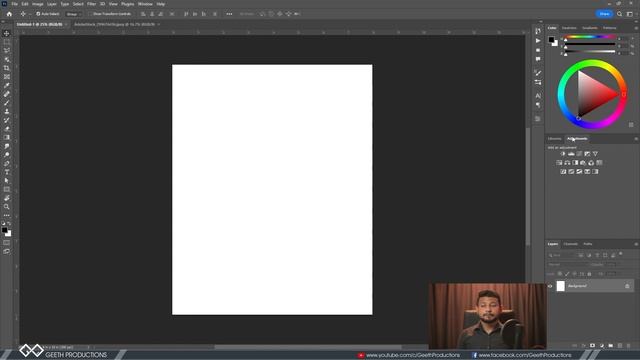Select the Frame tool
640x360 pixels.
coord(7,77)
